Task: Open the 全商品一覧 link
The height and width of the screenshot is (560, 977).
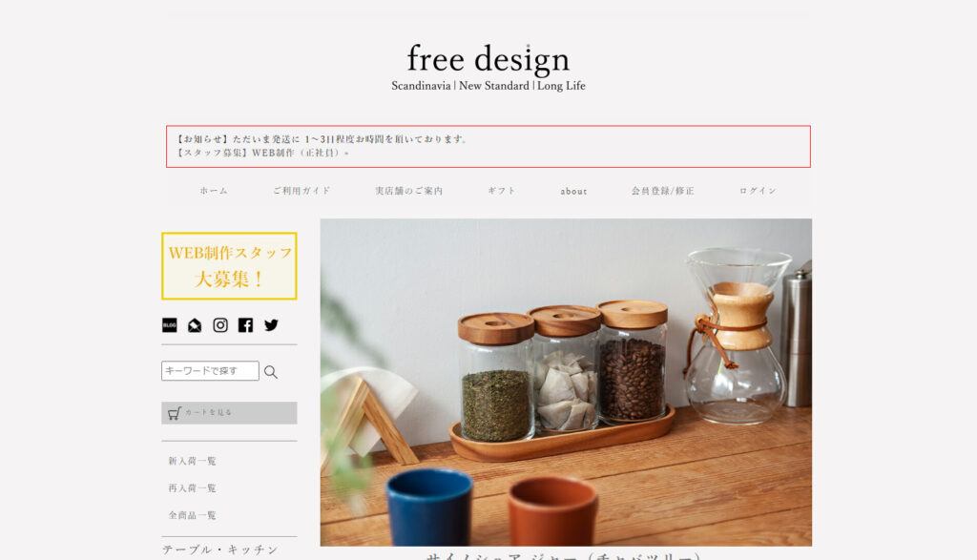Action: pyautogui.click(x=192, y=515)
